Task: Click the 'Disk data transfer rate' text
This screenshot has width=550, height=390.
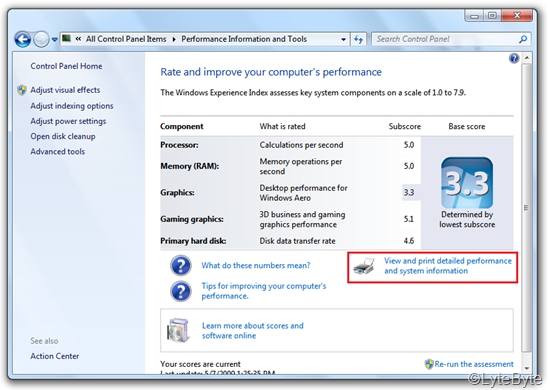Action: pyautogui.click(x=297, y=241)
